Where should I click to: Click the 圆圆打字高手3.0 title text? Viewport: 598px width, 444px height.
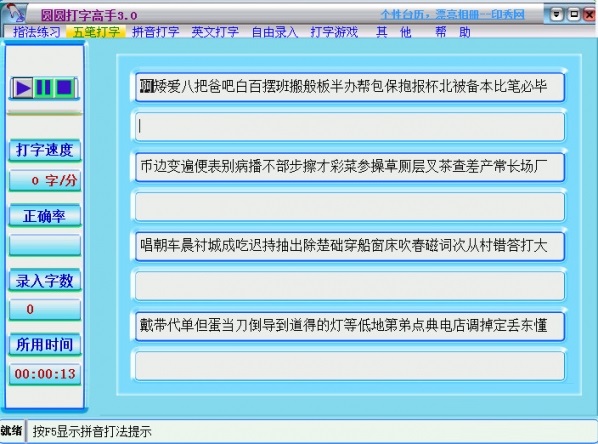pyautogui.click(x=88, y=15)
